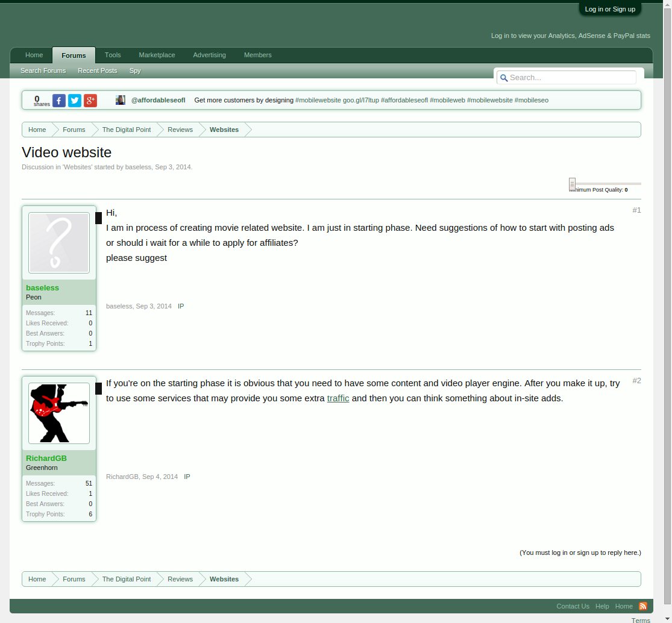The width and height of the screenshot is (672, 623).
Task: Go to the Members tab
Action: [x=257, y=55]
